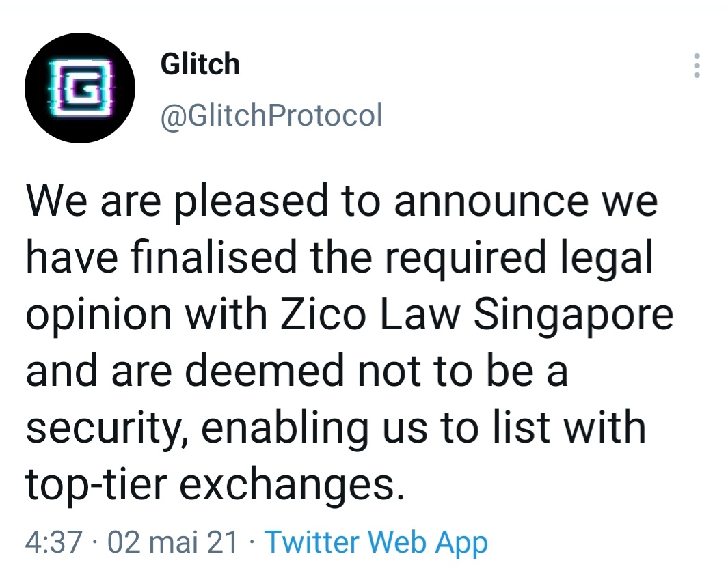This screenshot has width=728, height=571.
Task: Click the 4:37 tweet timestamp
Action: 53,542
